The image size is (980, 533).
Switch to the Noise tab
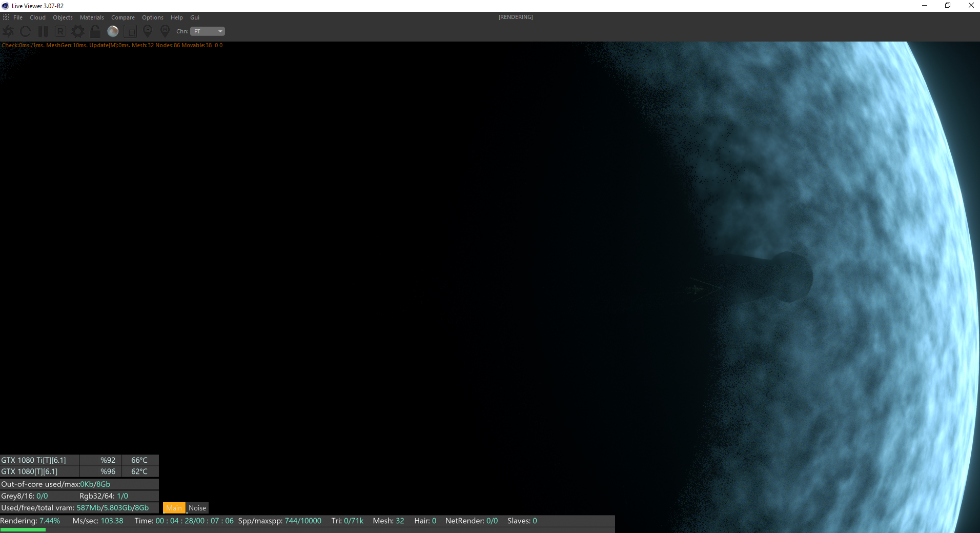(197, 508)
